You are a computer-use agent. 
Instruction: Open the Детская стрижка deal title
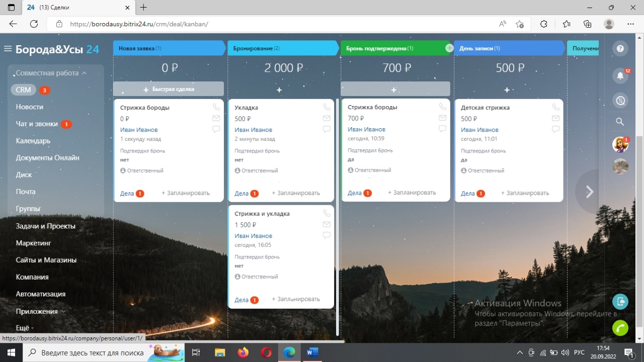pos(486,108)
